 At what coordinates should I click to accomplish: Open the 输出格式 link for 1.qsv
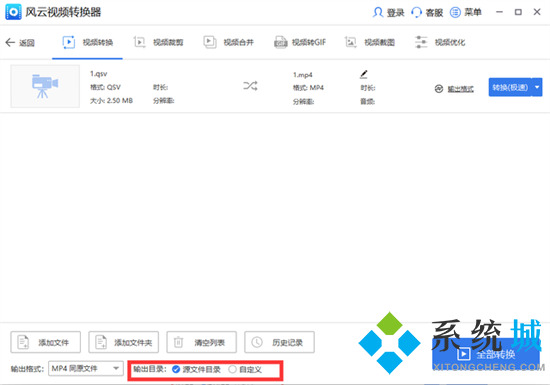point(460,89)
